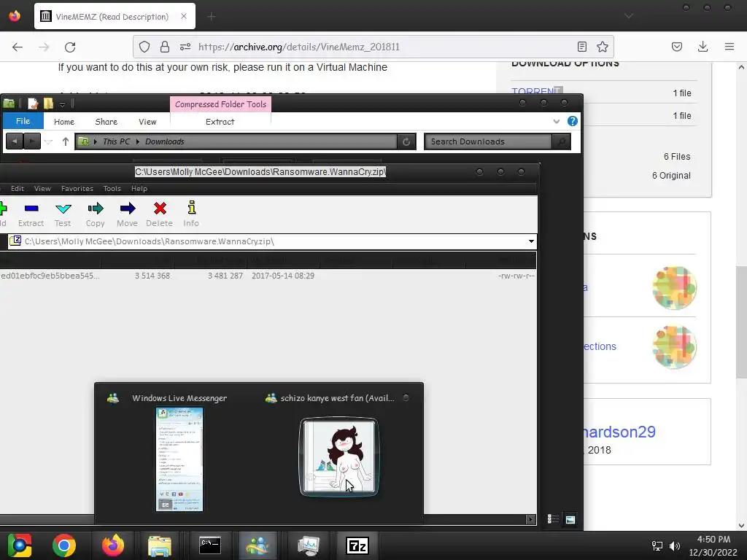Click the site security padlock icon
Viewport: 747px width, 560px height.
(x=165, y=47)
